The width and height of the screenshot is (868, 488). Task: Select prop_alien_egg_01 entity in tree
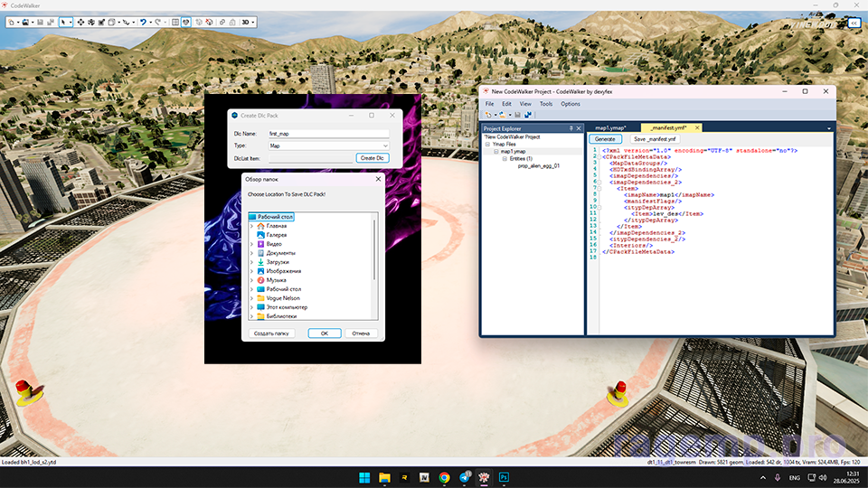pos(539,165)
